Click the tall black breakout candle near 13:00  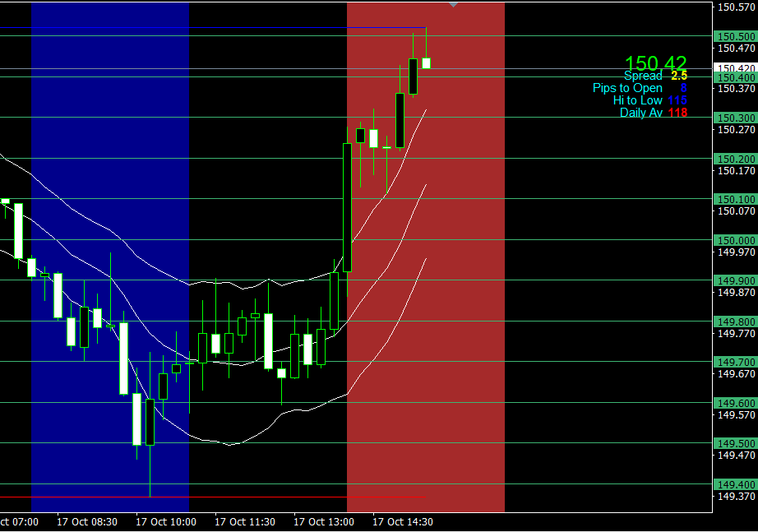(x=347, y=207)
